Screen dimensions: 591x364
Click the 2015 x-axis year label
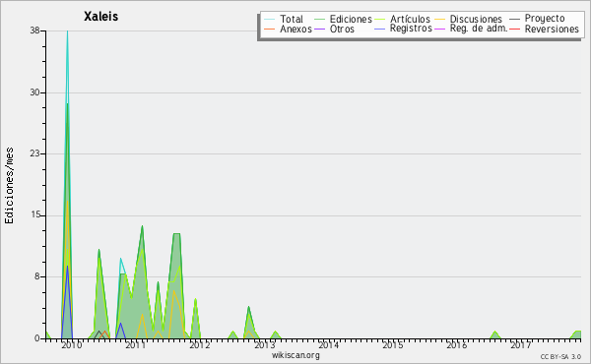tap(393, 345)
